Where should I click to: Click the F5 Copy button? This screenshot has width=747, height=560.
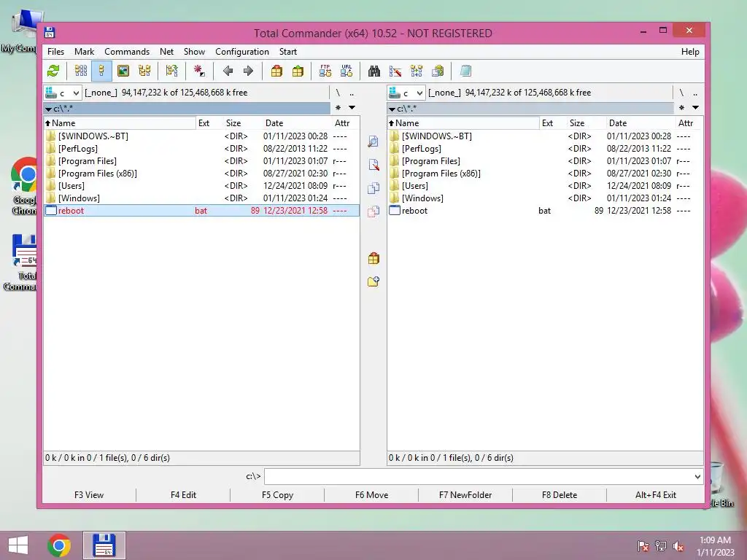click(277, 495)
